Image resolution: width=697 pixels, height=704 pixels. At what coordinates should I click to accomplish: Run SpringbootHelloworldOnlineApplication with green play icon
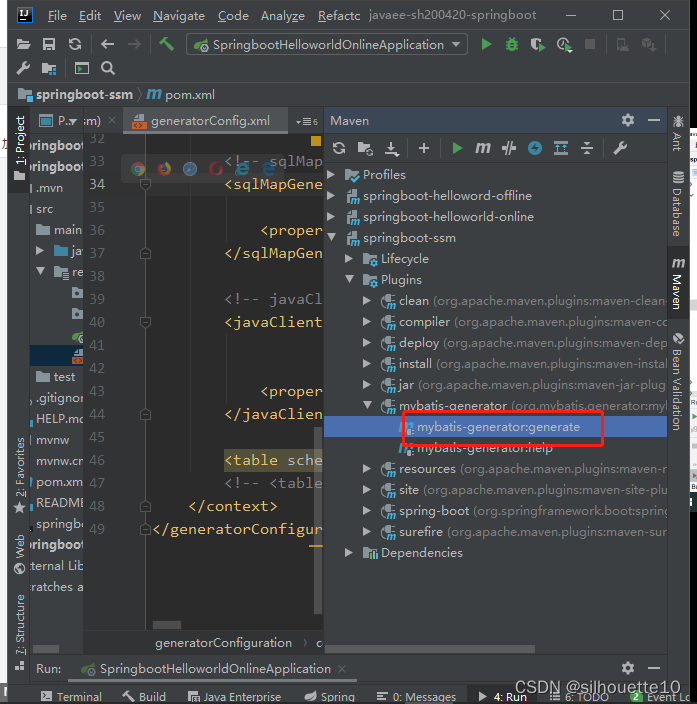click(486, 44)
